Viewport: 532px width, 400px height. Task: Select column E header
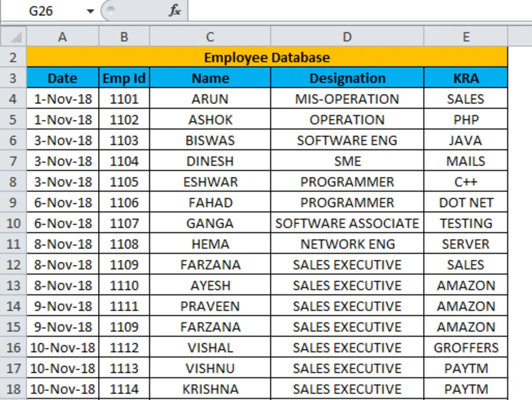point(466,37)
